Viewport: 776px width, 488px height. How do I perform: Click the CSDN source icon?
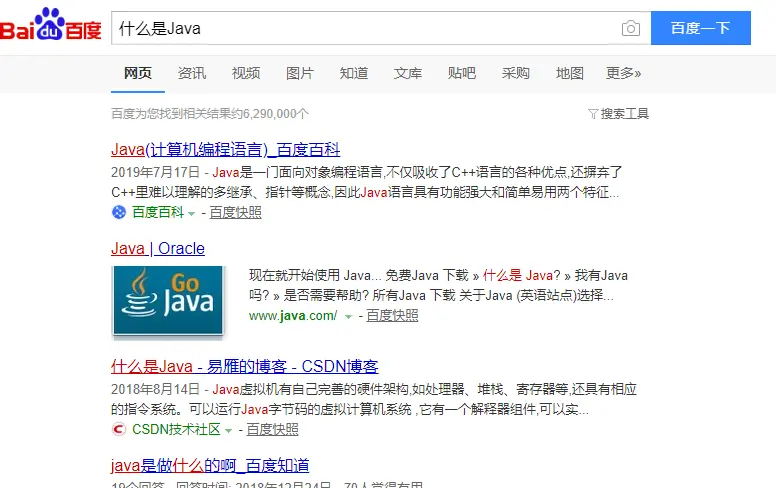(x=119, y=429)
